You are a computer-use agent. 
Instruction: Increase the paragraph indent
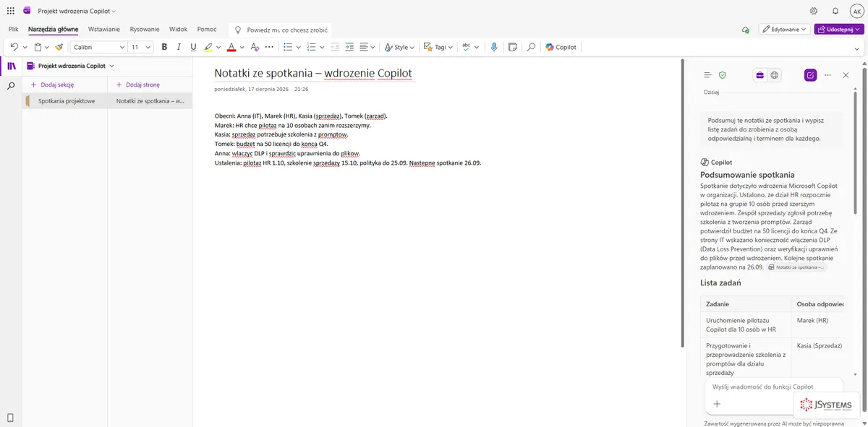pos(349,47)
